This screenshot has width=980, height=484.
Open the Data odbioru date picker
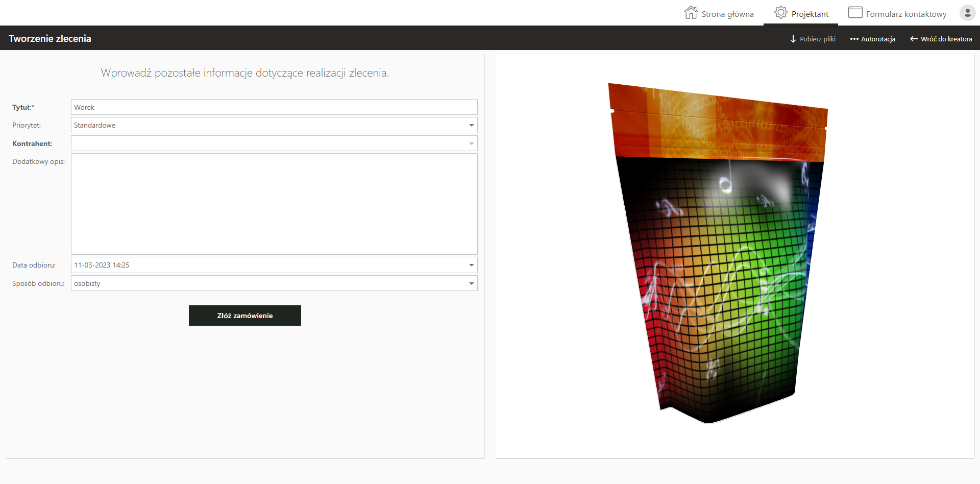(471, 265)
